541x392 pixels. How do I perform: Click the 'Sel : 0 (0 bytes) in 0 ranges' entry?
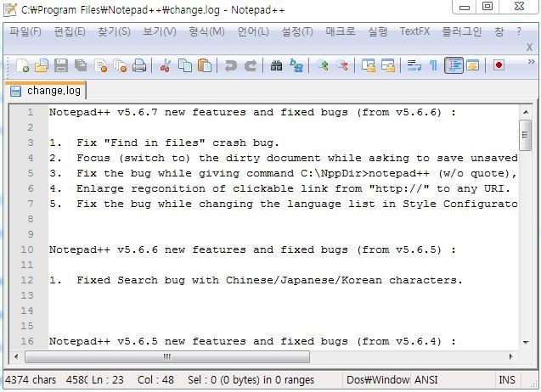251,380
